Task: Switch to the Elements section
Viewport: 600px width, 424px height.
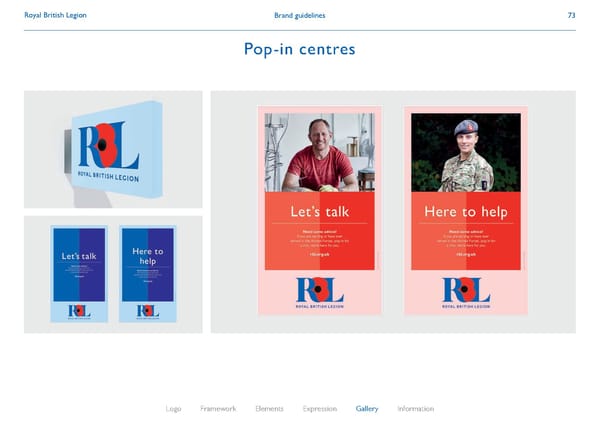Action: (x=269, y=408)
